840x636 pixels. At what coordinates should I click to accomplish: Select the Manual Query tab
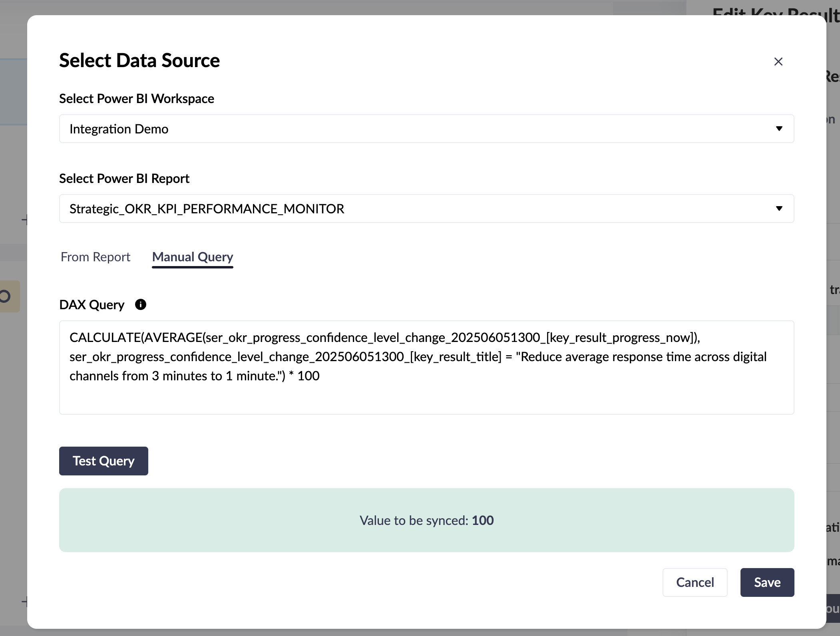tap(193, 257)
